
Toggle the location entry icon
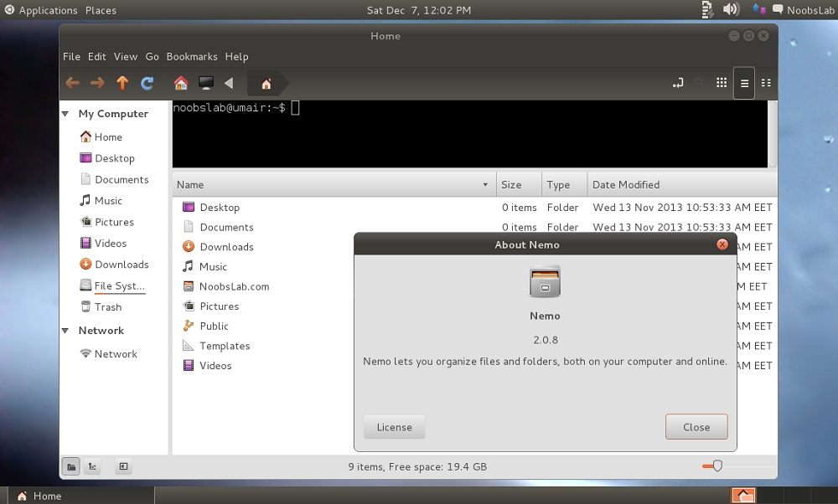click(677, 83)
